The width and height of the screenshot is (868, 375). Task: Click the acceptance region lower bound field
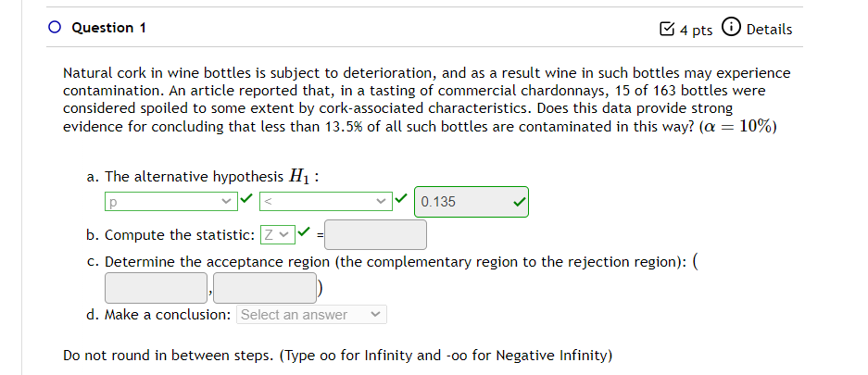(156, 287)
